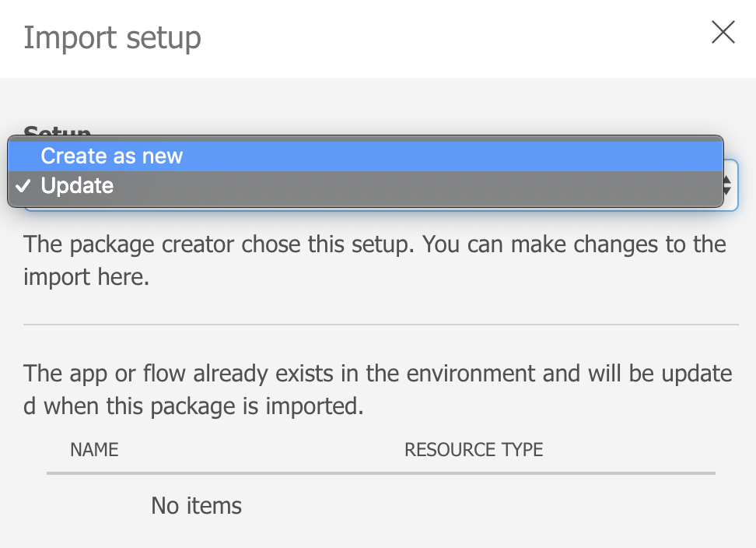Select the Create as new option

pyautogui.click(x=112, y=156)
